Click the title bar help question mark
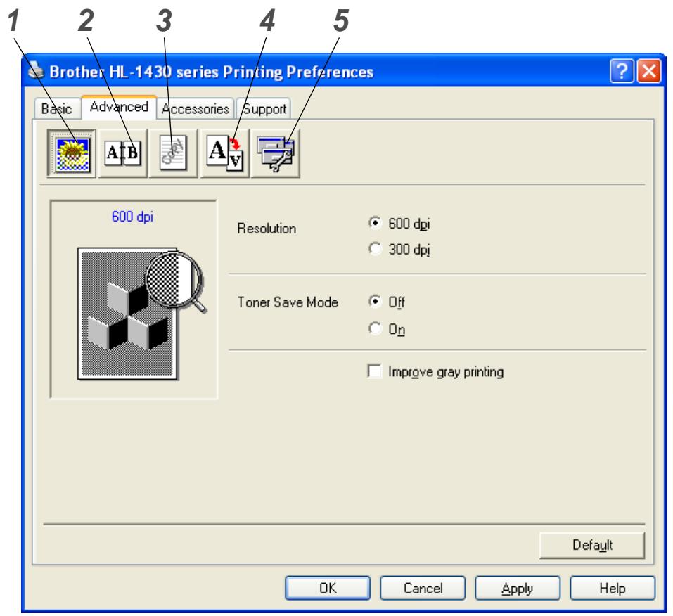Viewport: 673px width, 616px height. pyautogui.click(x=622, y=70)
